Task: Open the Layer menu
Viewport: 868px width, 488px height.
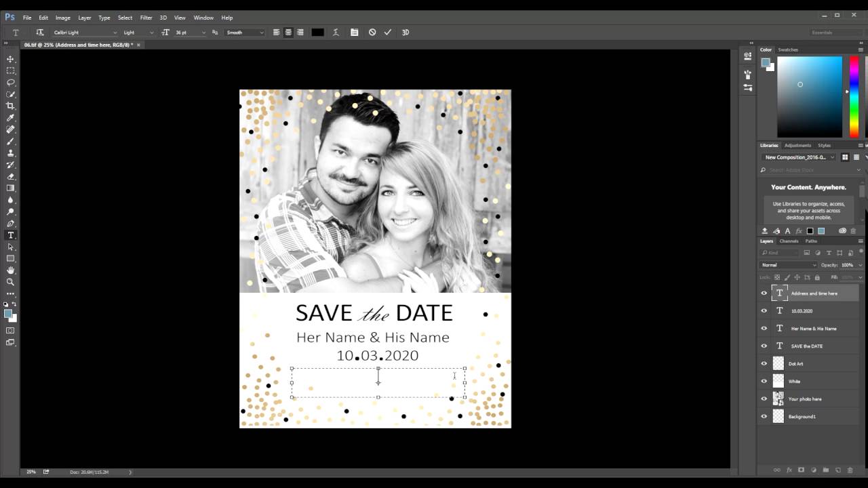Action: [84, 18]
